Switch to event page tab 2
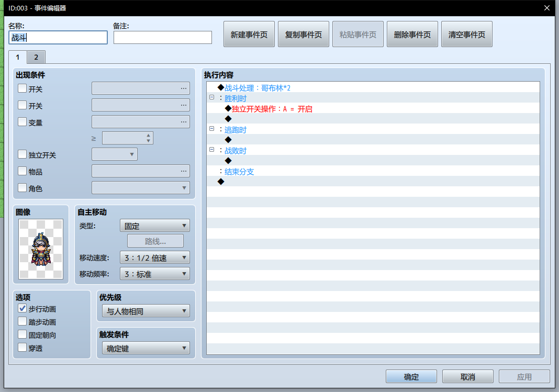This screenshot has width=559, height=392. pyautogui.click(x=36, y=57)
